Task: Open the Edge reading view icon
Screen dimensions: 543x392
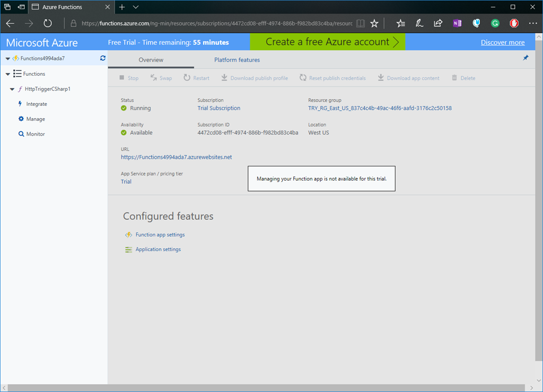Action: (x=361, y=23)
